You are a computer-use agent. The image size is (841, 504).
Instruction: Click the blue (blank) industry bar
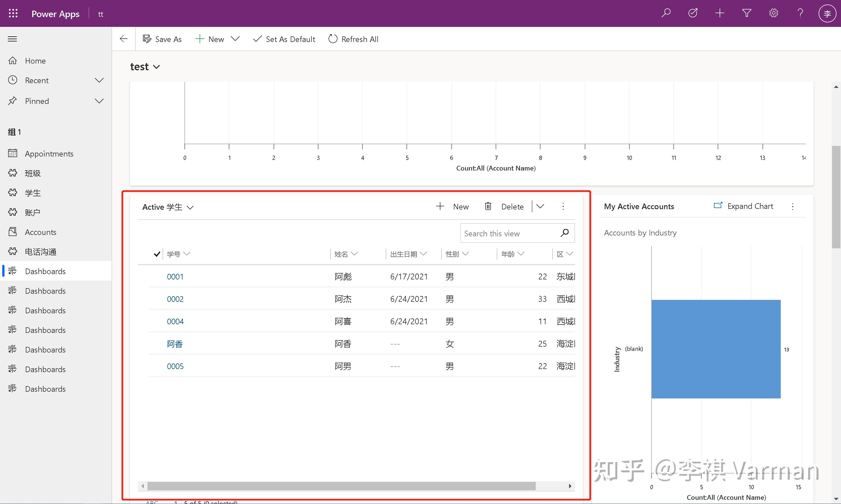coord(716,349)
